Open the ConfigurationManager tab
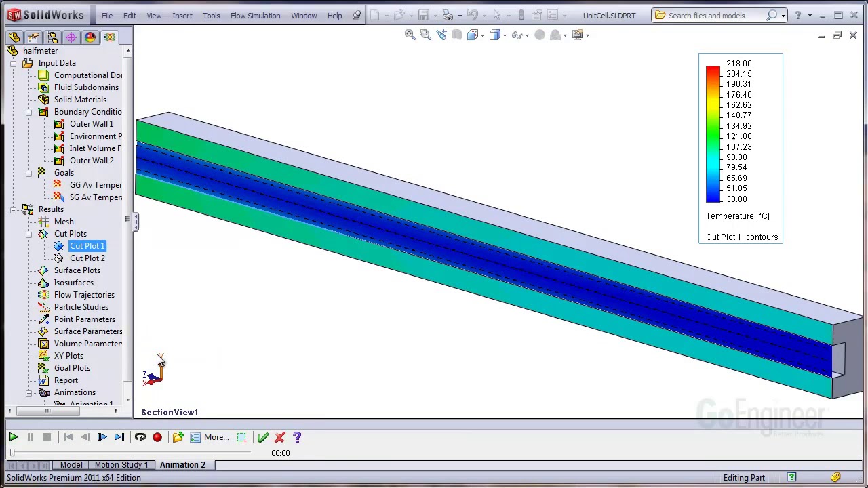The image size is (868, 488). 52,37
